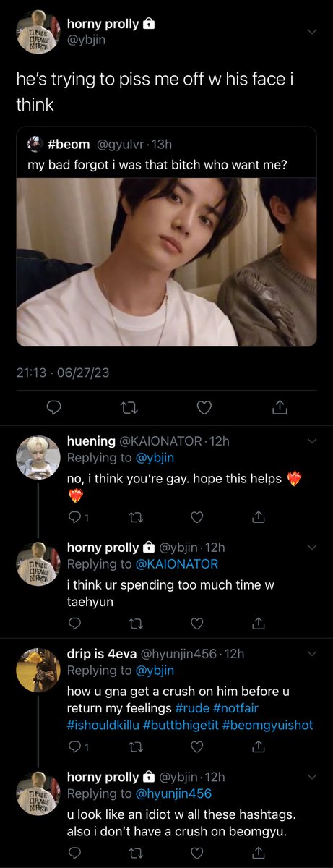Open huening's profile avatar
The width and height of the screenshot is (333, 868).
pos(38,457)
